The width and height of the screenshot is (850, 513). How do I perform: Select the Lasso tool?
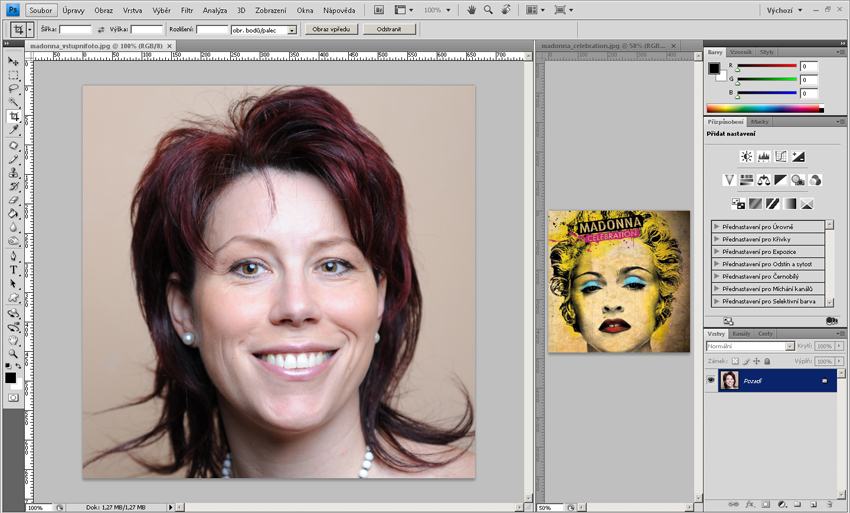tap(14, 89)
